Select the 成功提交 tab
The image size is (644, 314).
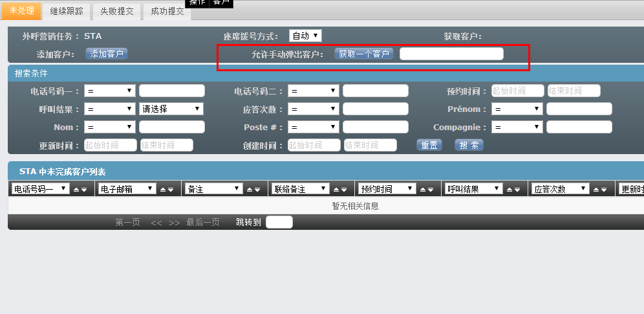point(167,11)
